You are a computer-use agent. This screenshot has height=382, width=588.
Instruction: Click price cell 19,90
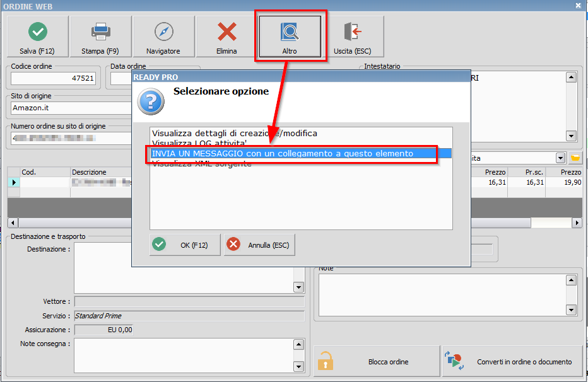[x=564, y=182]
